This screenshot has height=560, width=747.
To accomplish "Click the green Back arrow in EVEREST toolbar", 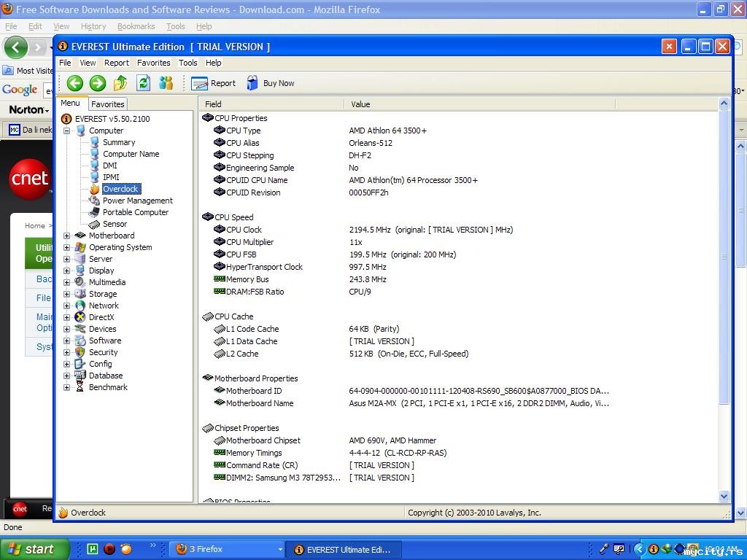I will pyautogui.click(x=74, y=83).
